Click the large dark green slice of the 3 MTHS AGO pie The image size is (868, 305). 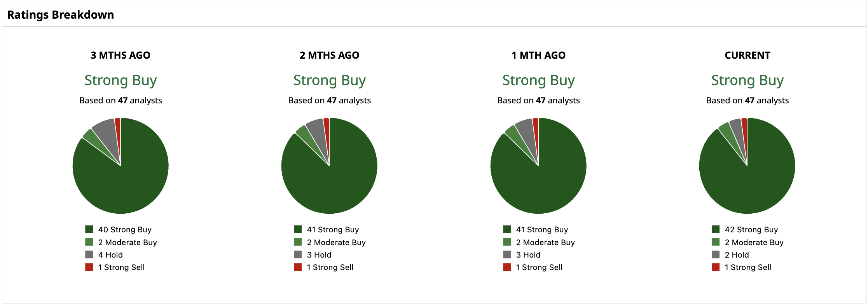pyautogui.click(x=128, y=179)
